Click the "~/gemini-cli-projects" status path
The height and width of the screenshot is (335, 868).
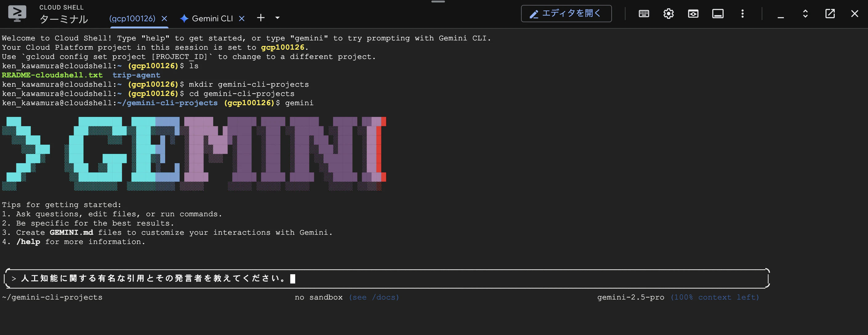pos(52,297)
